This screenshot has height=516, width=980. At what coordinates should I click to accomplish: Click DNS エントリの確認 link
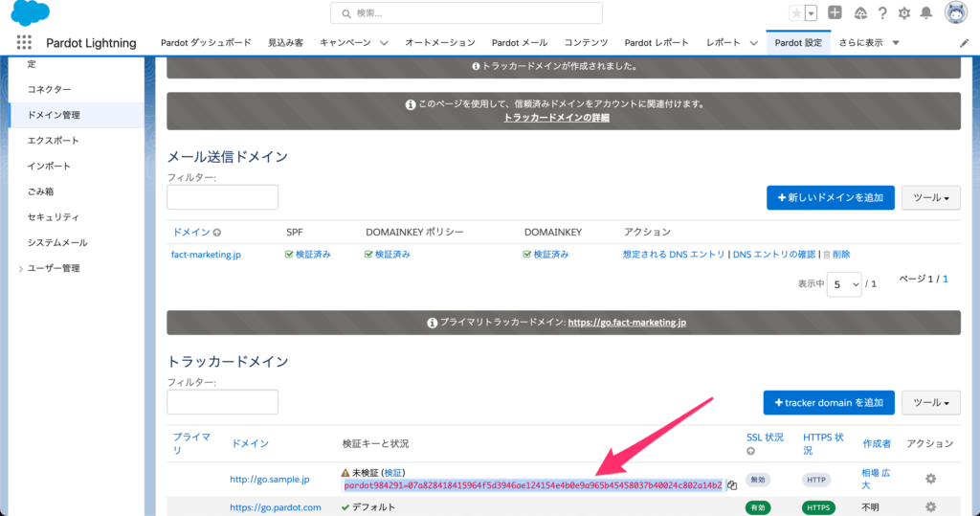click(x=773, y=255)
